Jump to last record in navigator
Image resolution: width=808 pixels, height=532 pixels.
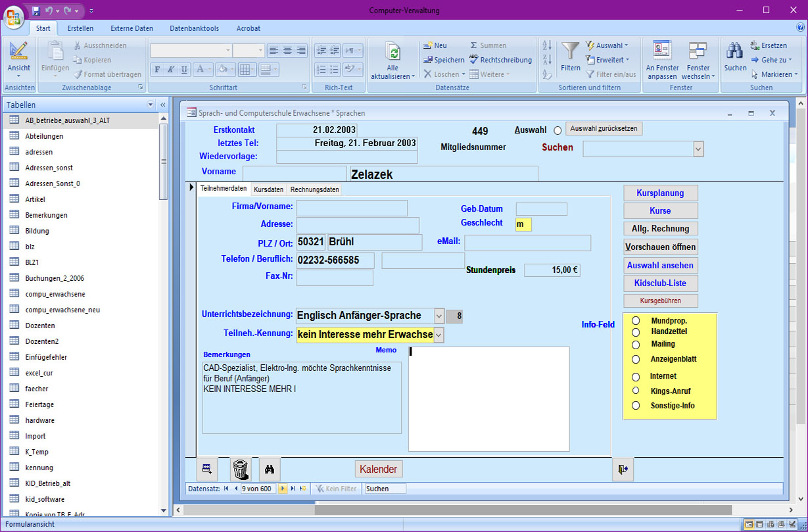pos(293,489)
